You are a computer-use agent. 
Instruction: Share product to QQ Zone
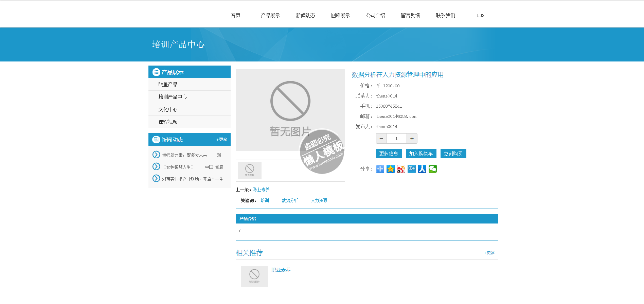click(391, 169)
